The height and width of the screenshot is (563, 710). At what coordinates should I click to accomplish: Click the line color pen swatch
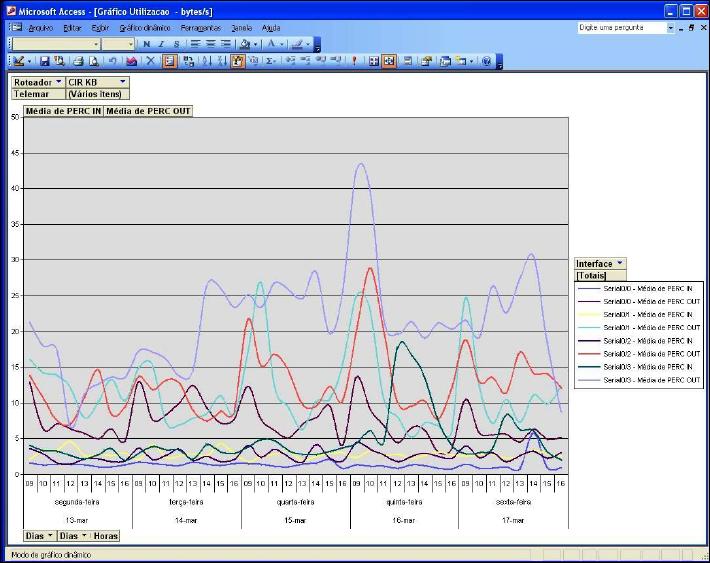(297, 44)
